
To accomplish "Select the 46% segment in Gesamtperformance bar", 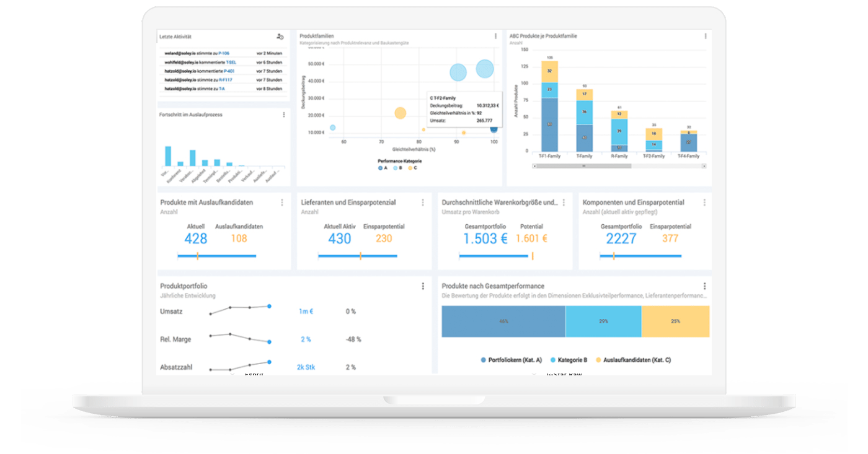I will pyautogui.click(x=503, y=321).
